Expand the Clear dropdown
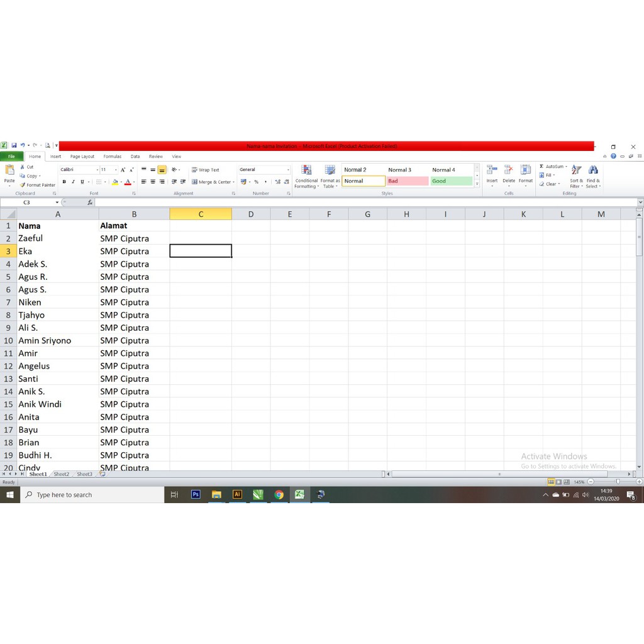 pos(559,184)
